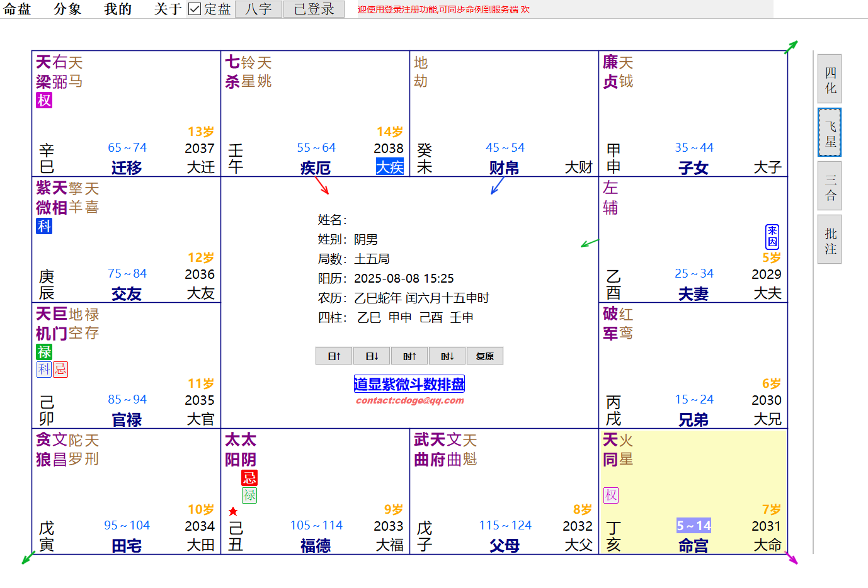Screen dimensions: 868x588
Task: Click the 已登录 button
Action: coord(314,9)
